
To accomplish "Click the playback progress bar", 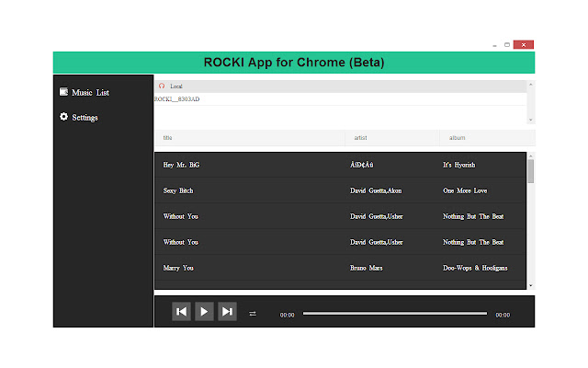I will (x=395, y=313).
